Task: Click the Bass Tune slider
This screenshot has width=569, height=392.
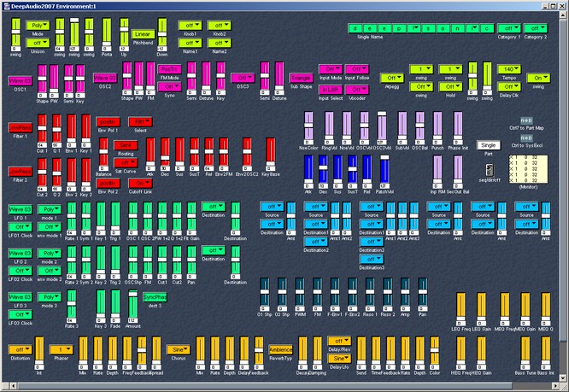Action: click(525, 351)
